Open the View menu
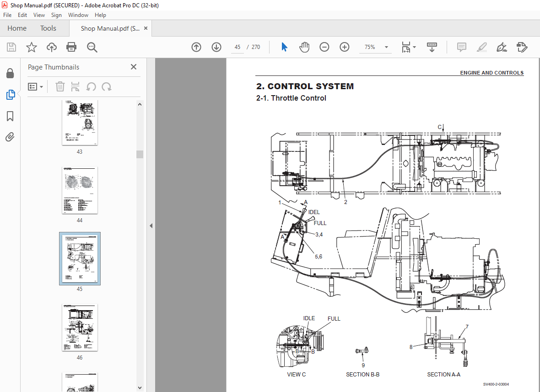The width and height of the screenshot is (540, 392). pos(39,15)
